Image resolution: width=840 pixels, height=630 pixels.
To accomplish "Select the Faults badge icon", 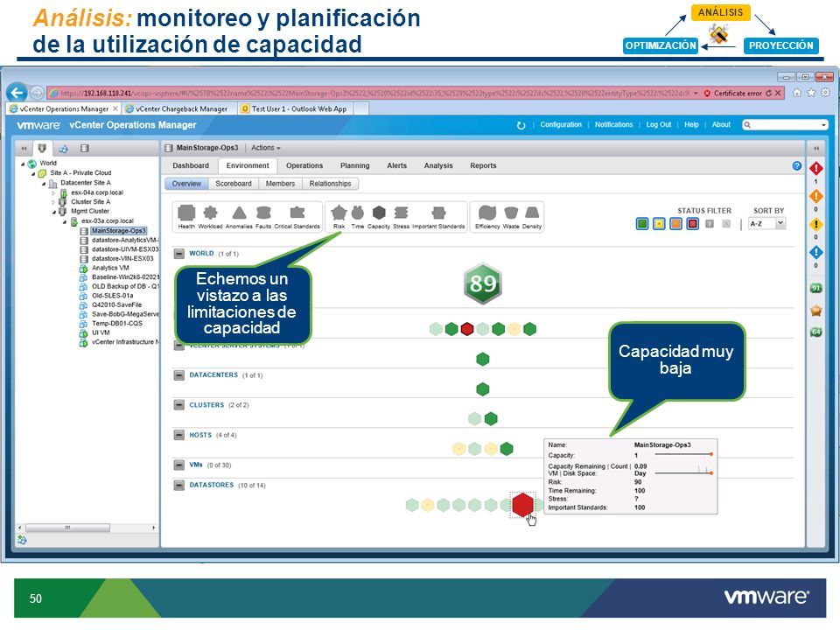I will 263,213.
